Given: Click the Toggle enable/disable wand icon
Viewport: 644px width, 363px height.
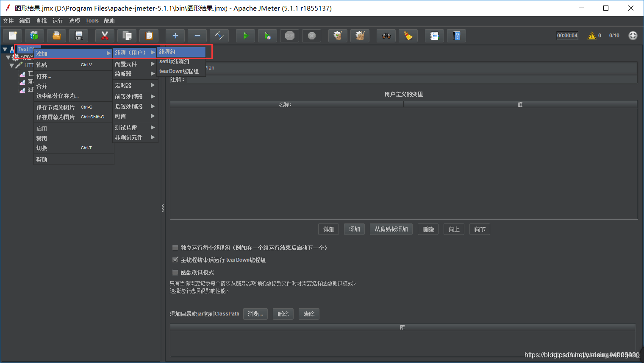Looking at the screenshot, I should pos(219,36).
